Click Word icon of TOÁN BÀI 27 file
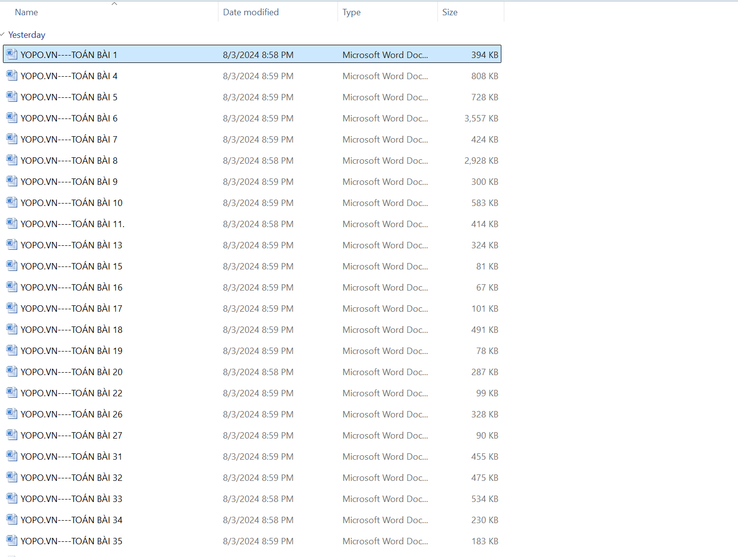 point(12,435)
